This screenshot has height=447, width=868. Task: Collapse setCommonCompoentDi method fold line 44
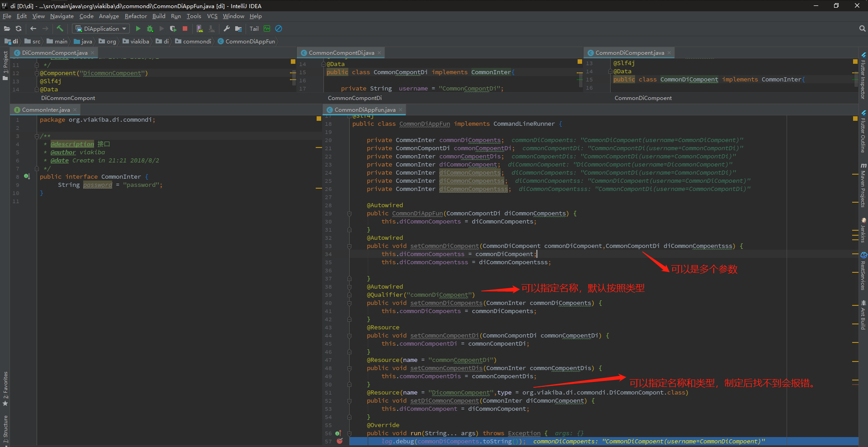point(349,336)
